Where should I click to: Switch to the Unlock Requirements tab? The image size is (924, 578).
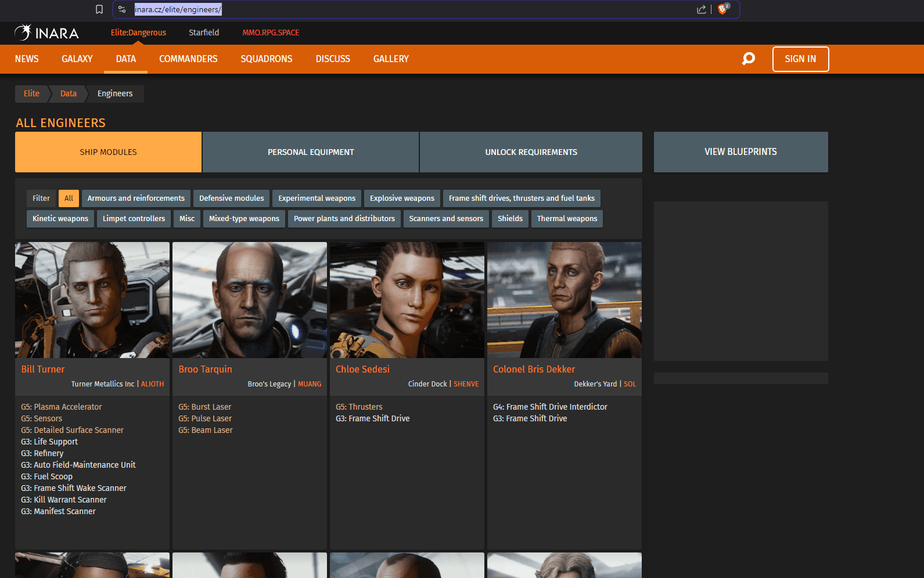(531, 152)
